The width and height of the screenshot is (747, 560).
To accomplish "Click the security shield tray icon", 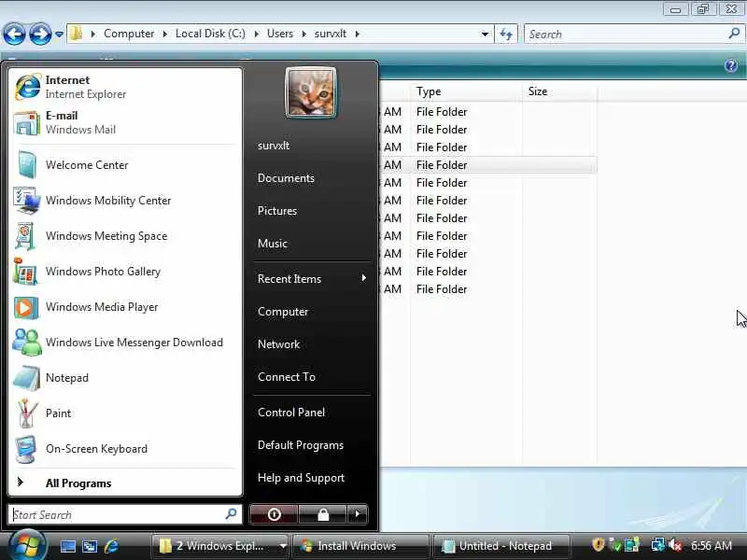I will click(x=598, y=544).
